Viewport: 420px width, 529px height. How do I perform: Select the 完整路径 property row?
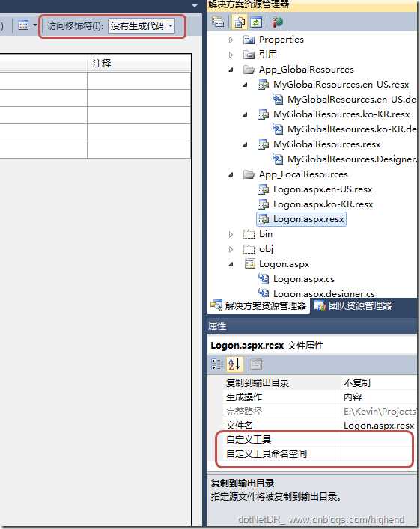(x=244, y=412)
